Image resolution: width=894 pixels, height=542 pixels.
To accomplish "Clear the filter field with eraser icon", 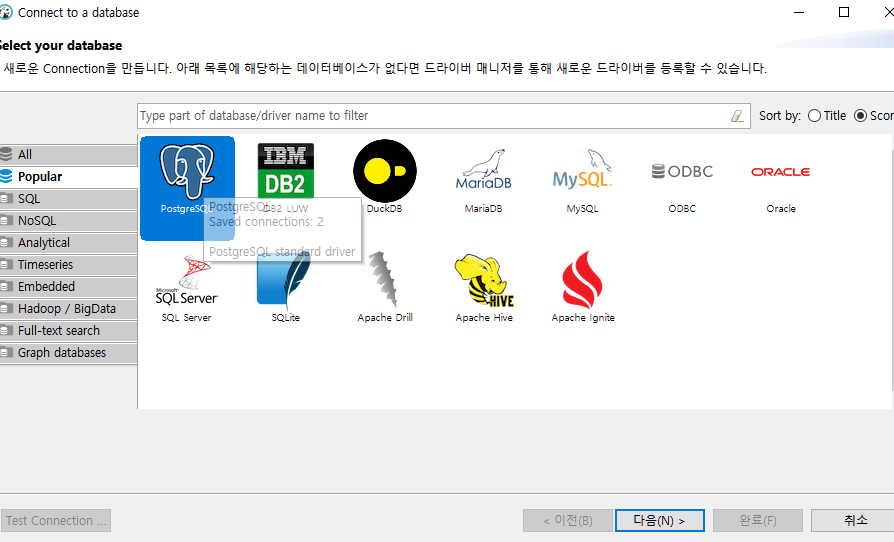I will (x=737, y=116).
